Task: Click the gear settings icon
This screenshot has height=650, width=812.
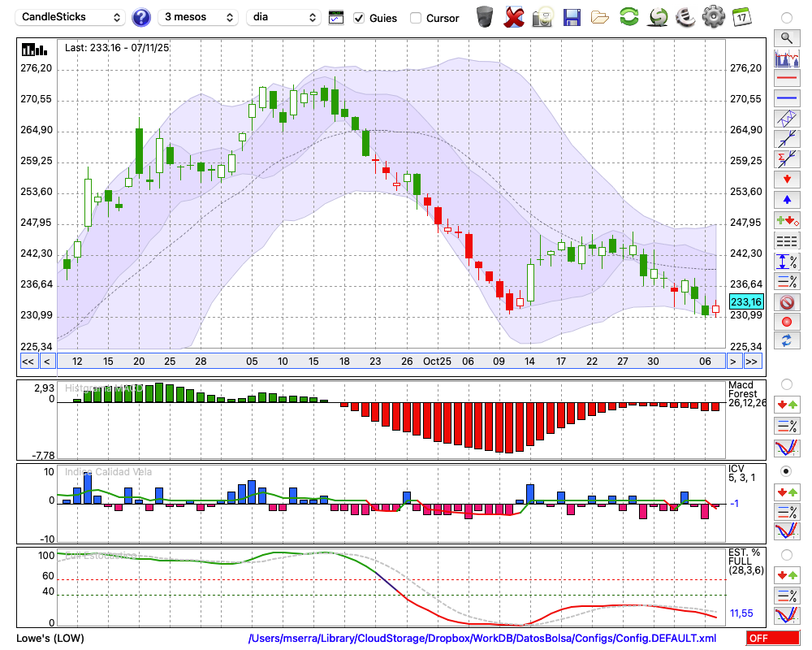Action: (x=713, y=17)
